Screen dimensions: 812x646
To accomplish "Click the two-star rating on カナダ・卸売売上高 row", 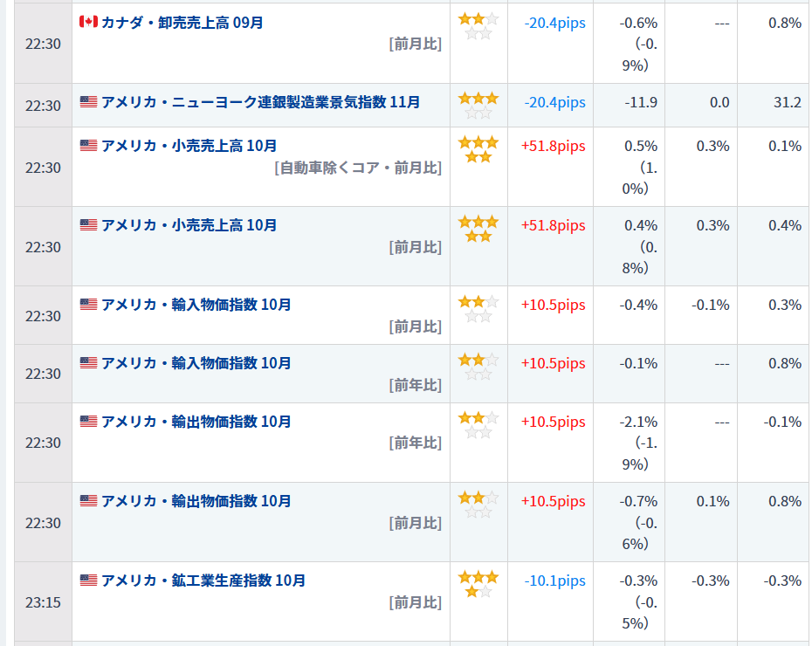I will pyautogui.click(x=478, y=25).
